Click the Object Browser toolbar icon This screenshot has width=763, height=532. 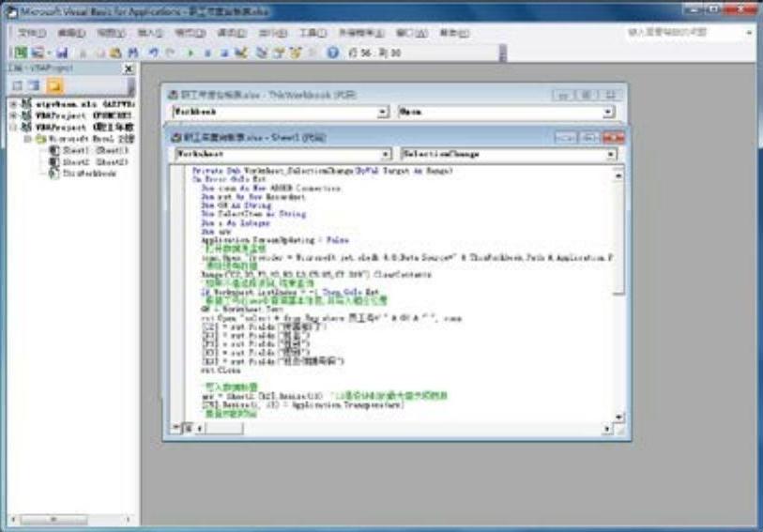pyautogui.click(x=296, y=53)
